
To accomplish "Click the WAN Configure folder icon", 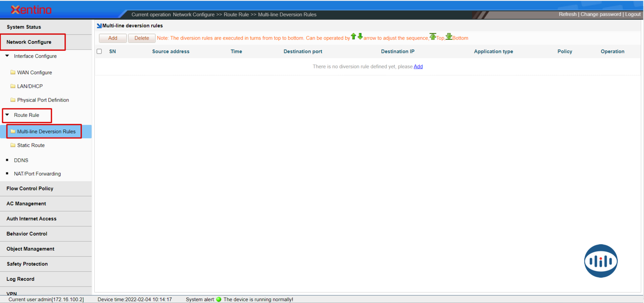I will pyautogui.click(x=13, y=73).
